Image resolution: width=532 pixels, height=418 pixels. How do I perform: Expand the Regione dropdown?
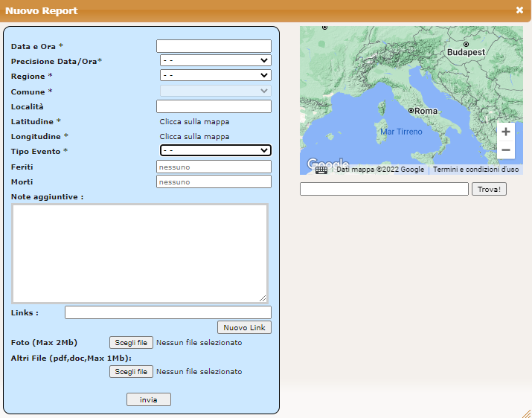(x=215, y=75)
